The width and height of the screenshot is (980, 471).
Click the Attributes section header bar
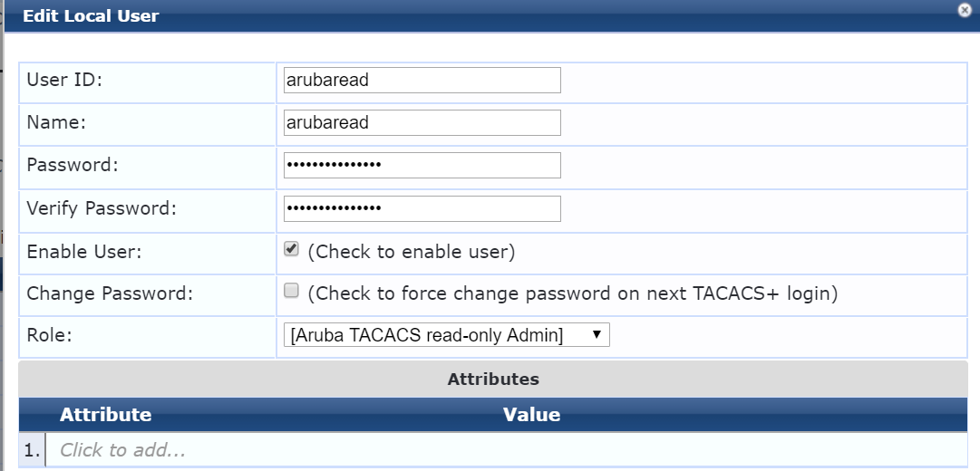(493, 380)
